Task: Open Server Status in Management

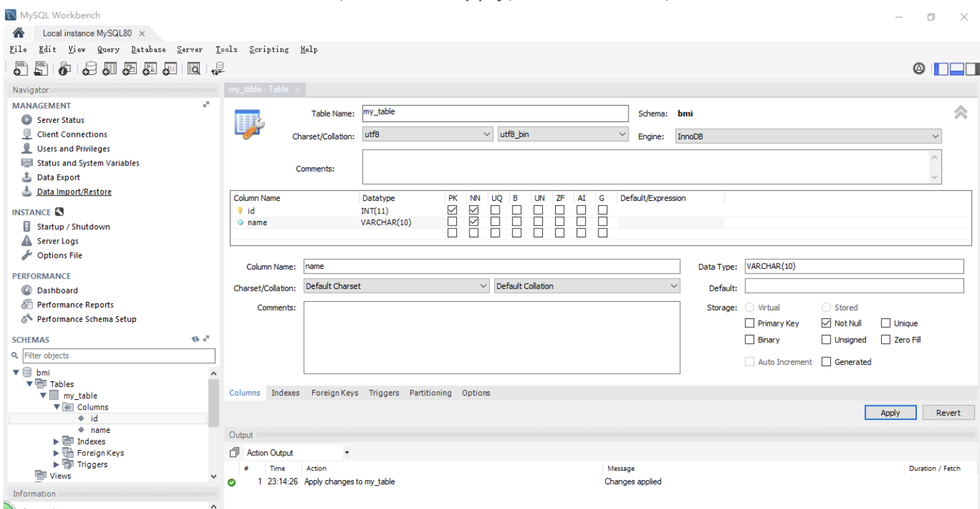Action: 60,120
